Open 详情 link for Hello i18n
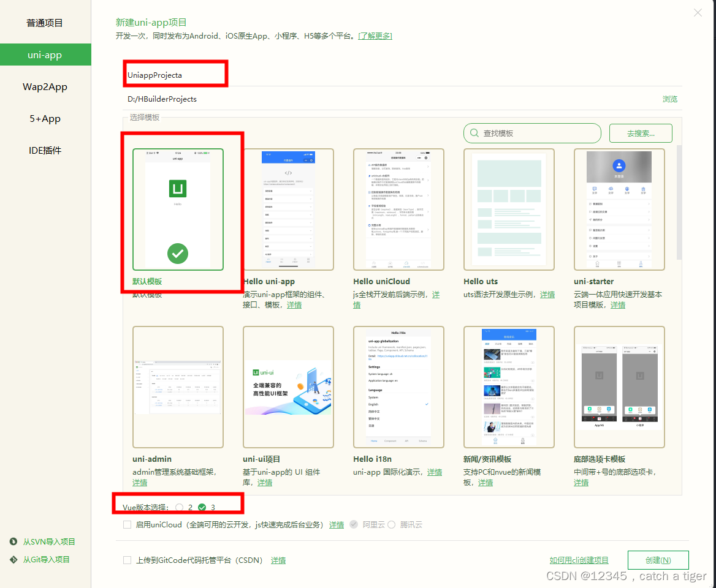 pyautogui.click(x=434, y=472)
